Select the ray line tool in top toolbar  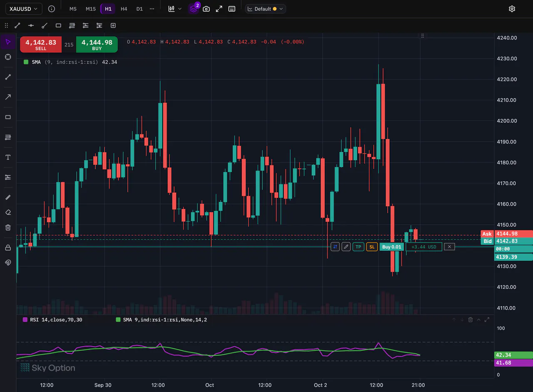coord(45,25)
